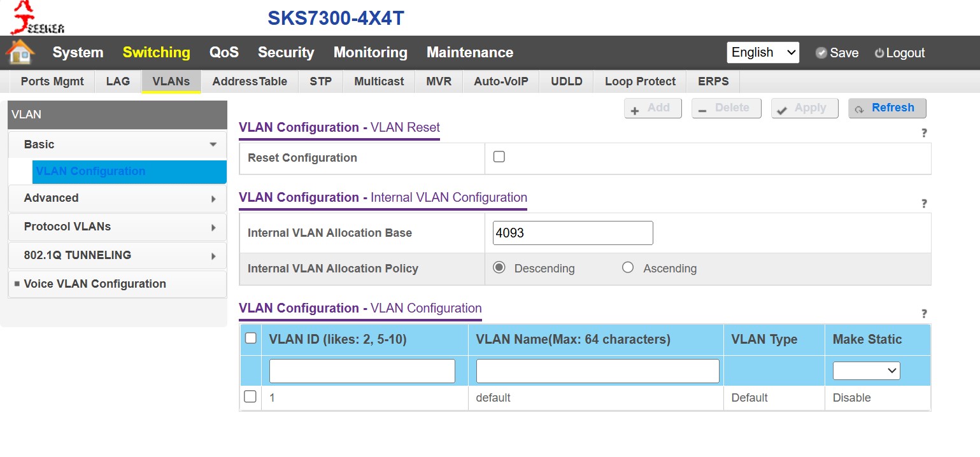Screen dimensions: 980x457
Task: Expand the 802.1Q TUNNELING section
Action: click(117, 255)
